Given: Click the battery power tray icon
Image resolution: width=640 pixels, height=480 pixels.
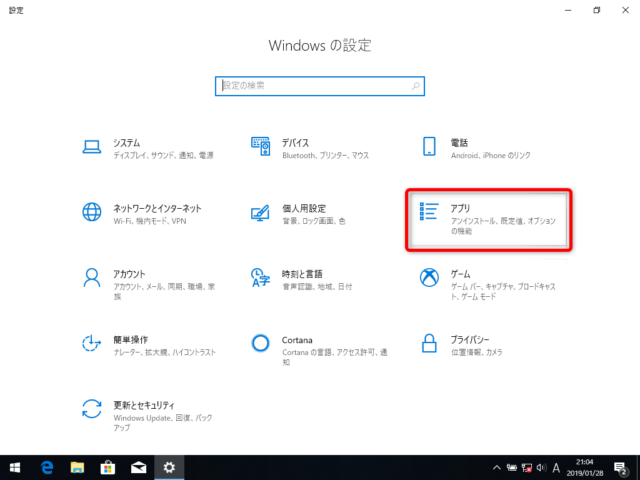Looking at the screenshot, I should pyautogui.click(x=512, y=468).
